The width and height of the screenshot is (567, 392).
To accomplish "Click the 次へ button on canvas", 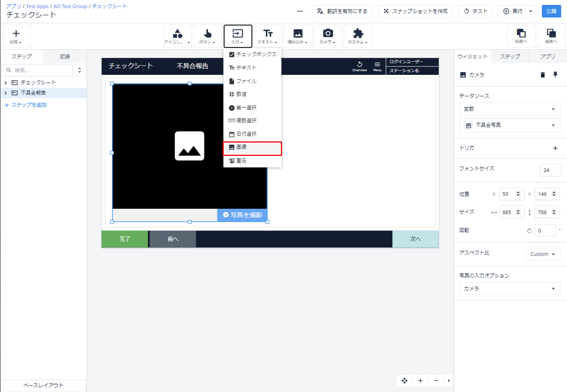I will pos(415,239).
